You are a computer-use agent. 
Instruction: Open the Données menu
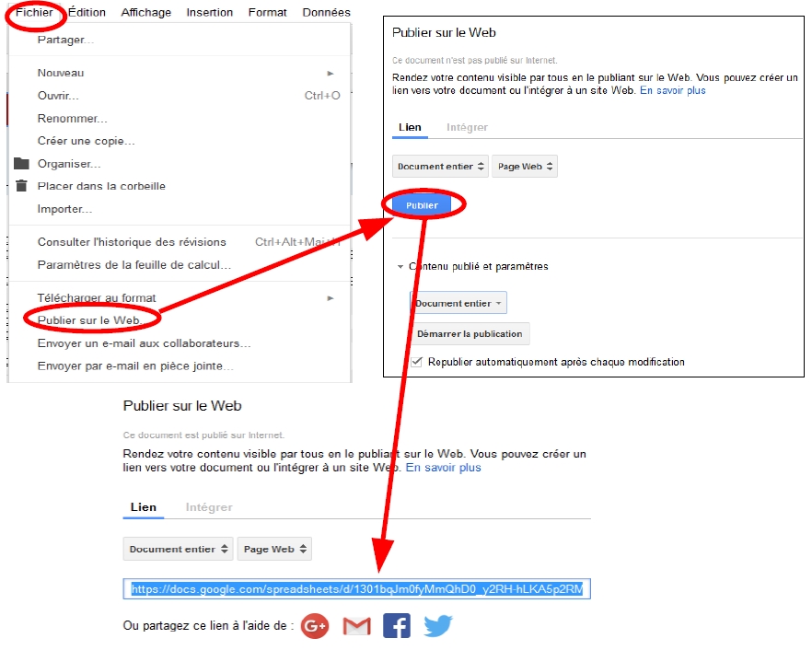coord(326,12)
